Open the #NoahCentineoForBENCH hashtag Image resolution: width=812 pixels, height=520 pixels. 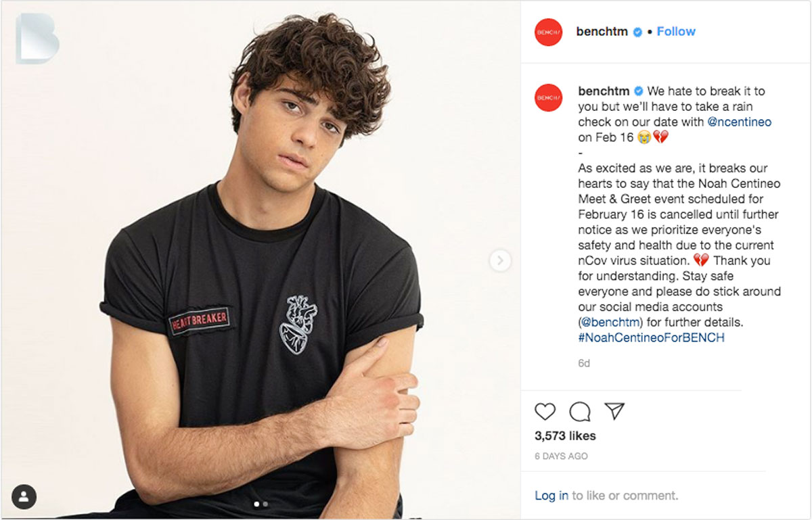[651, 337]
